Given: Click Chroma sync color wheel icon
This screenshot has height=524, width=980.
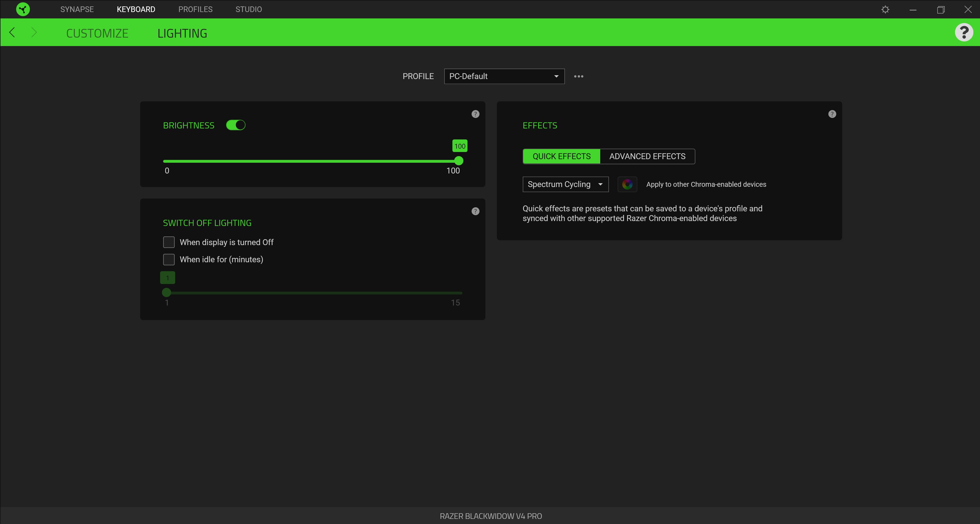Looking at the screenshot, I should [627, 184].
